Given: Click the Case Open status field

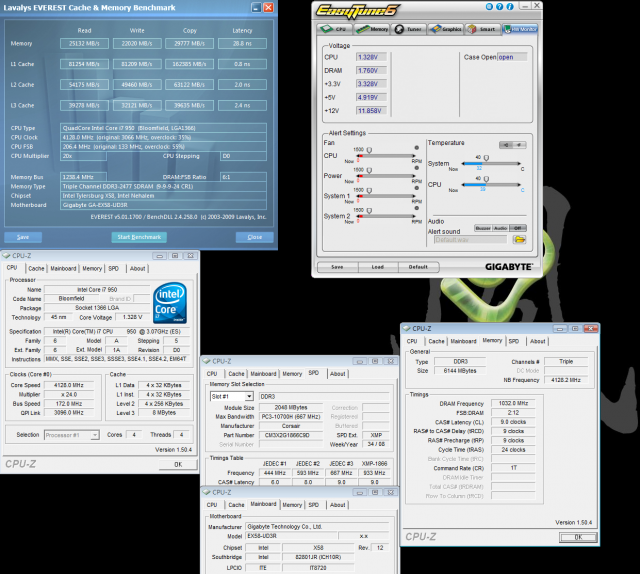Looking at the screenshot, I should (x=512, y=57).
